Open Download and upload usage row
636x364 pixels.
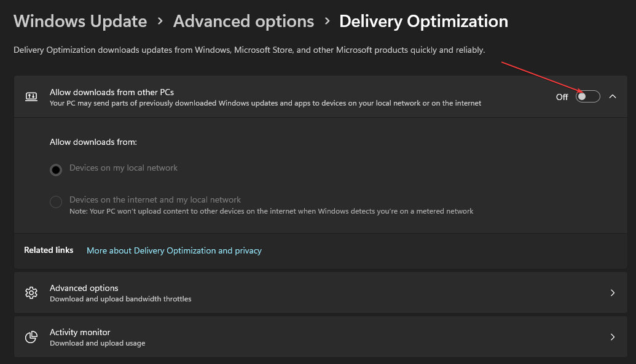tap(97, 343)
